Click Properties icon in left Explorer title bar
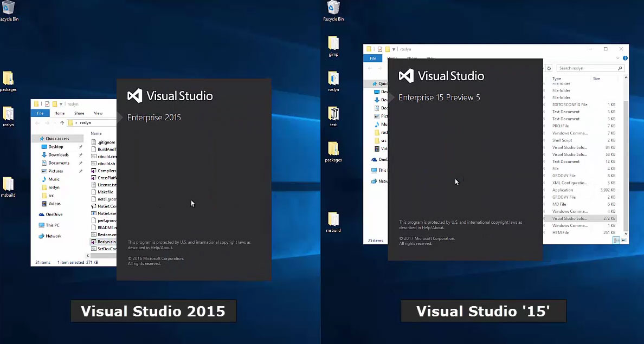644x344 pixels. (x=47, y=104)
